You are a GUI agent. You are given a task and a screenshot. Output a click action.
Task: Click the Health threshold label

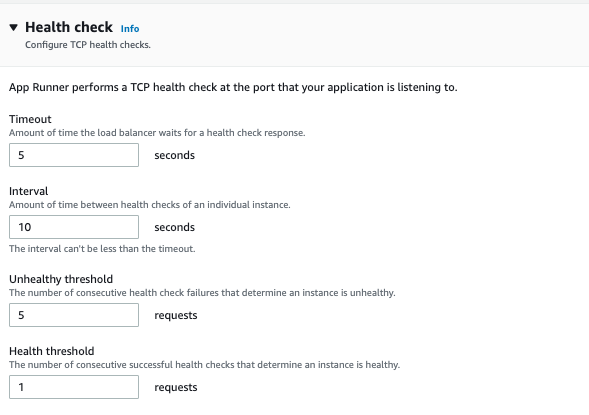pos(51,351)
